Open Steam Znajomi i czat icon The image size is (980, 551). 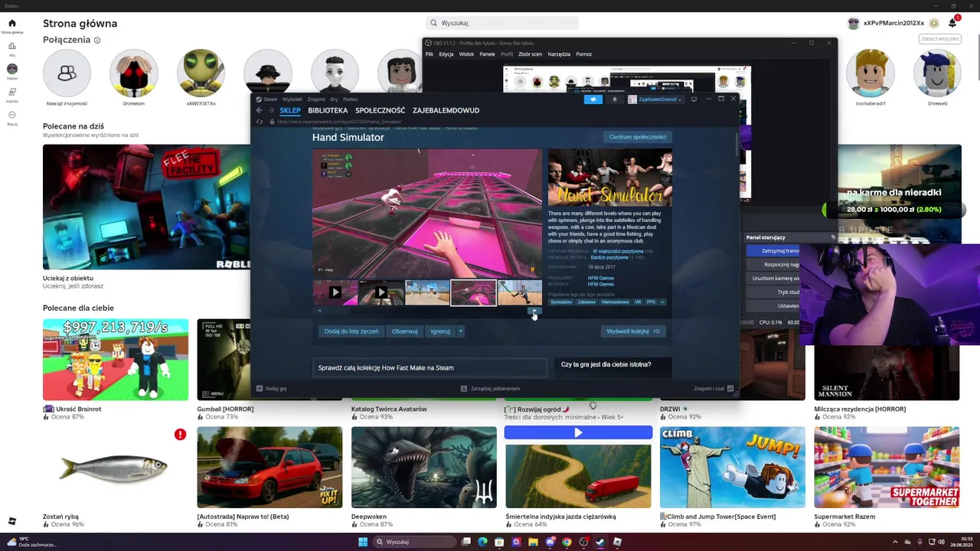[x=730, y=389]
